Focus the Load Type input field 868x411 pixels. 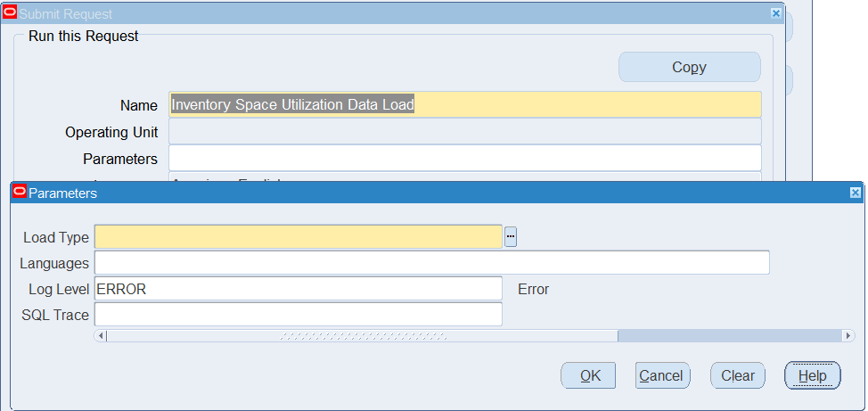(299, 237)
